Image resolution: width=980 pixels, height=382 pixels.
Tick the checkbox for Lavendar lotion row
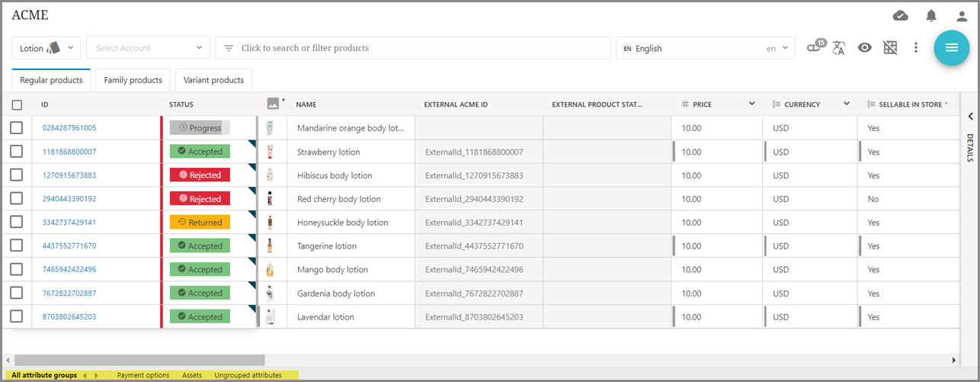pyautogui.click(x=17, y=316)
